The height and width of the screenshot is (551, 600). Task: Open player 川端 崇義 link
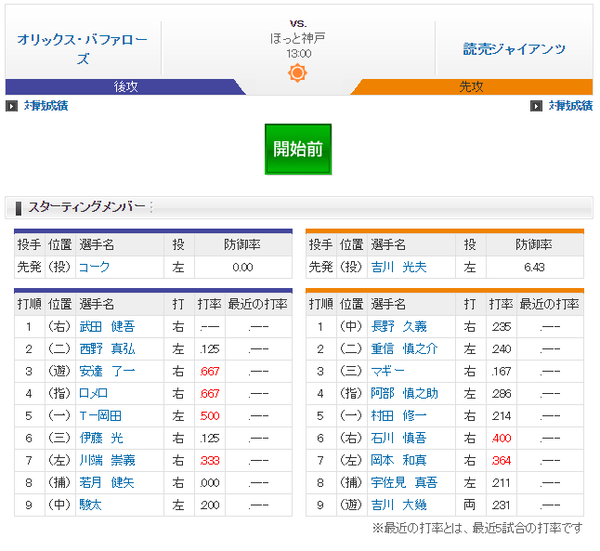tap(107, 460)
